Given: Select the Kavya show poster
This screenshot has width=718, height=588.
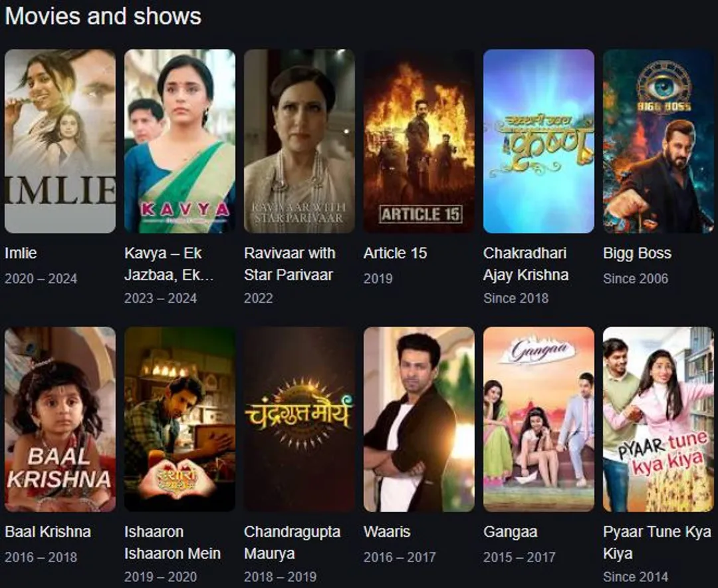Looking at the screenshot, I should click(x=179, y=141).
